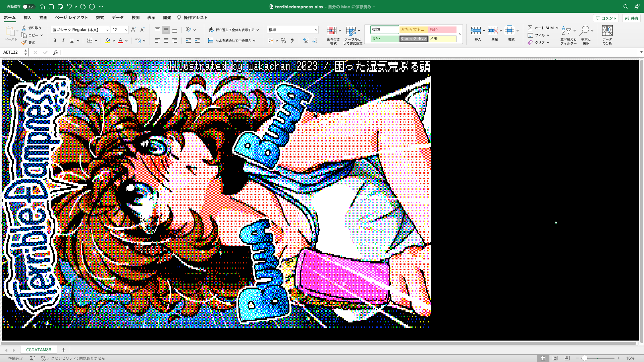Image resolution: width=644 pixels, height=362 pixels.
Task: Click the Undo arrow icon
Action: point(69,6)
